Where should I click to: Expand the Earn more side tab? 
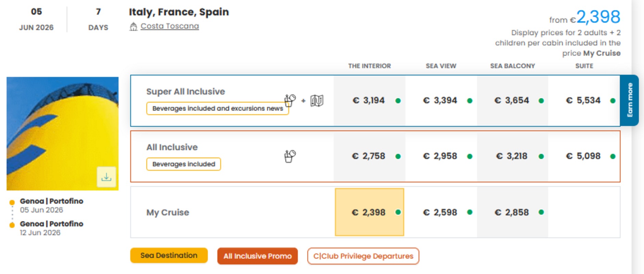click(630, 100)
